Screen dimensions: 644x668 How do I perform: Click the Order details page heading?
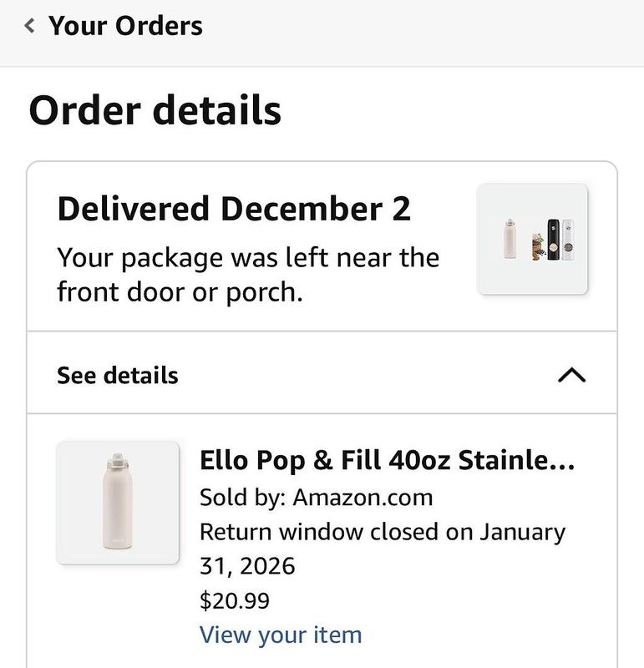(x=155, y=110)
